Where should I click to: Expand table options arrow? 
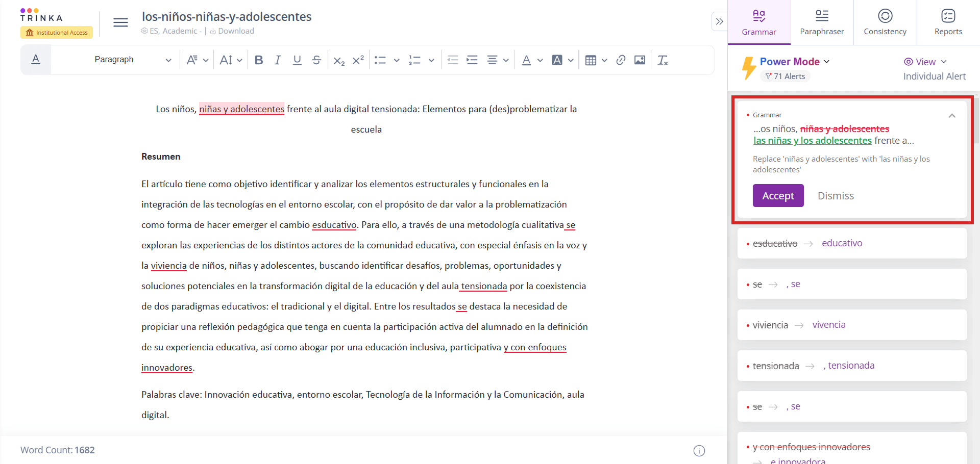coord(604,60)
